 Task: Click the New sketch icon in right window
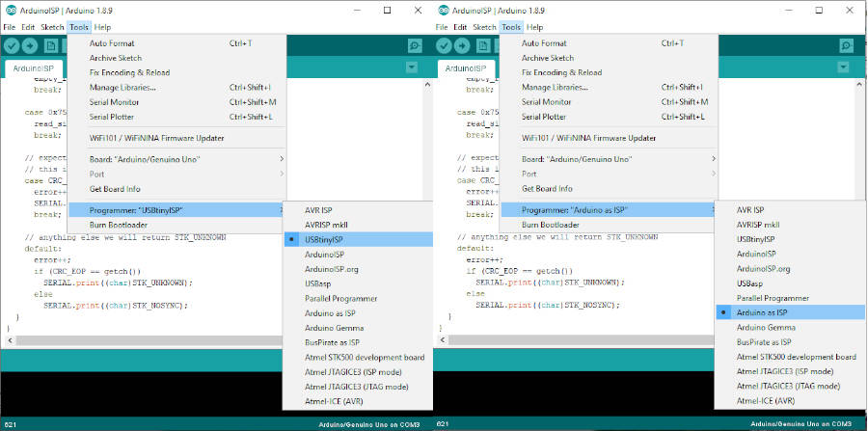tap(483, 46)
